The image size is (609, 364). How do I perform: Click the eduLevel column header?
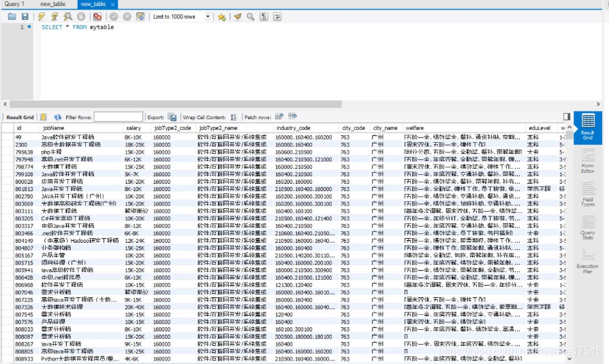click(542, 128)
